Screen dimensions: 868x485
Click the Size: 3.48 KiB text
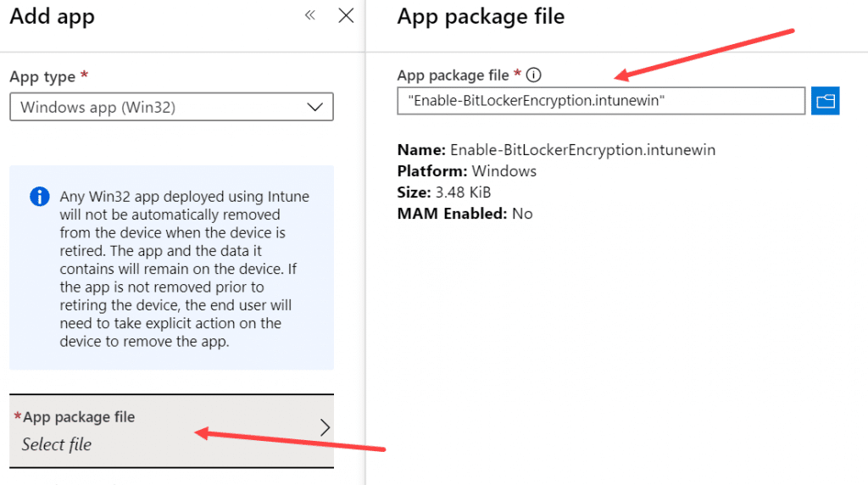444,192
